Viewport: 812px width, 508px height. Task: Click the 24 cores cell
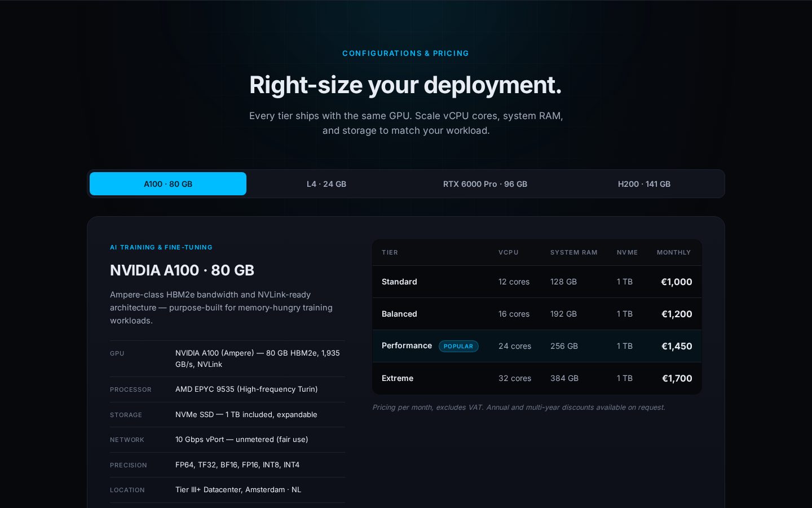(515, 346)
